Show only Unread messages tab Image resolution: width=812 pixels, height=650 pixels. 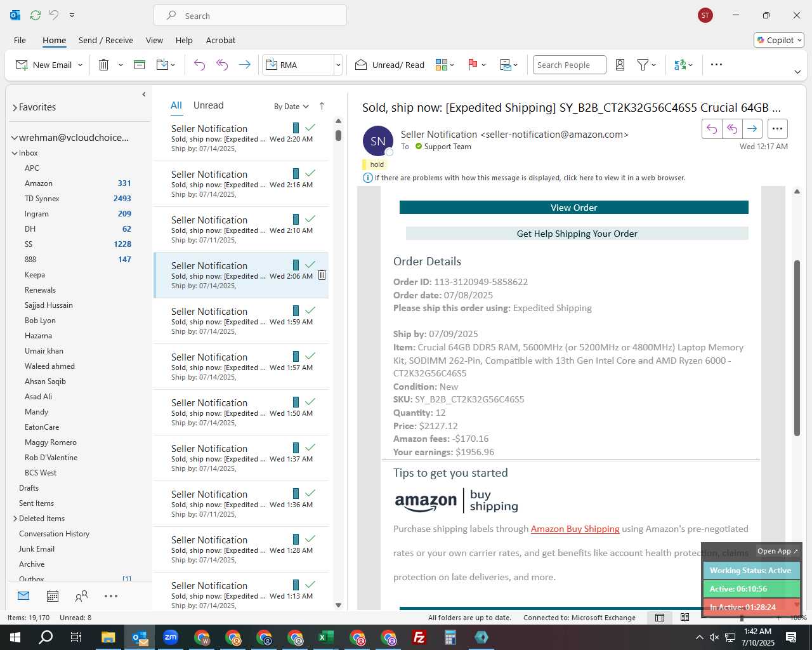click(x=208, y=105)
